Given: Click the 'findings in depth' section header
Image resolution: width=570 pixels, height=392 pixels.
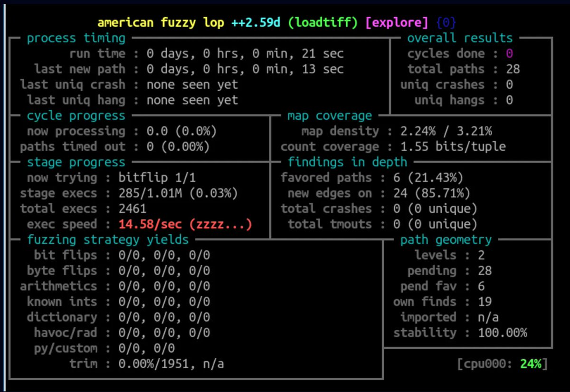Looking at the screenshot, I should point(347,163).
